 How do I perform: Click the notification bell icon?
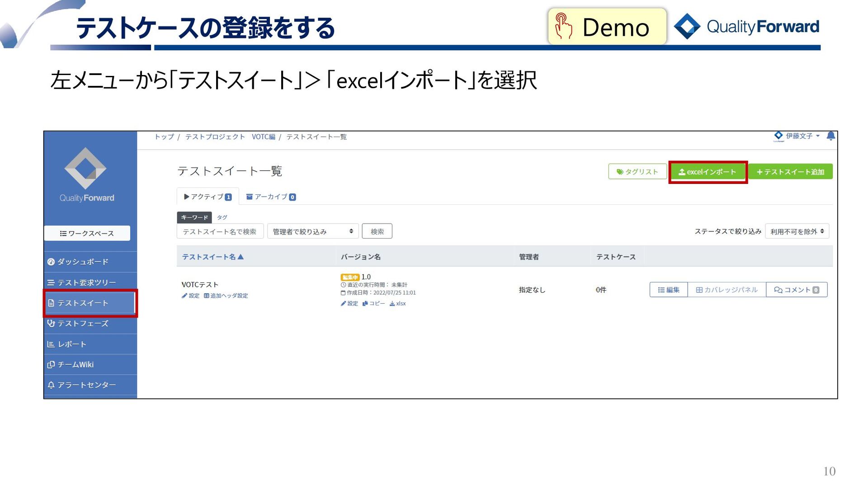coord(830,136)
